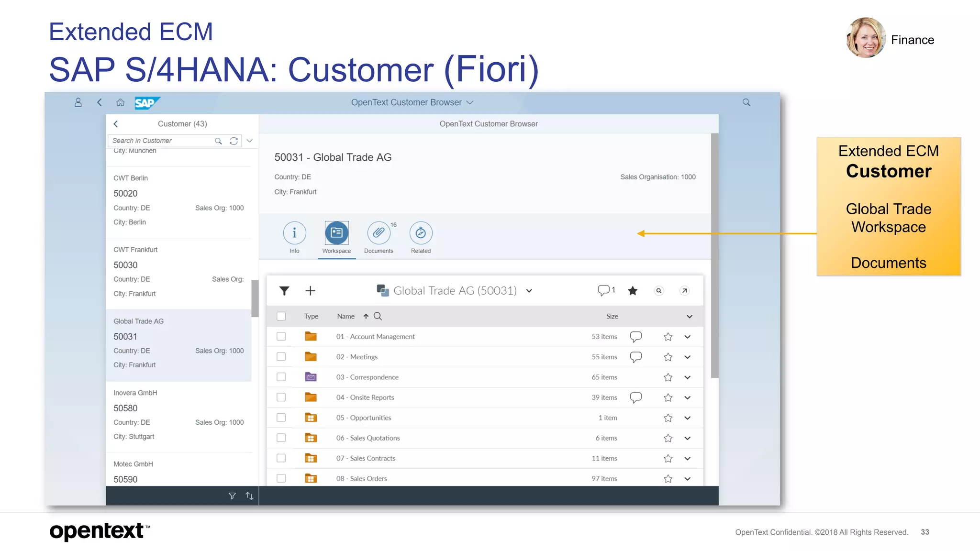Open the 03 - Correspondence email folder icon
Viewport: 980px width, 551px height.
pyautogui.click(x=311, y=377)
